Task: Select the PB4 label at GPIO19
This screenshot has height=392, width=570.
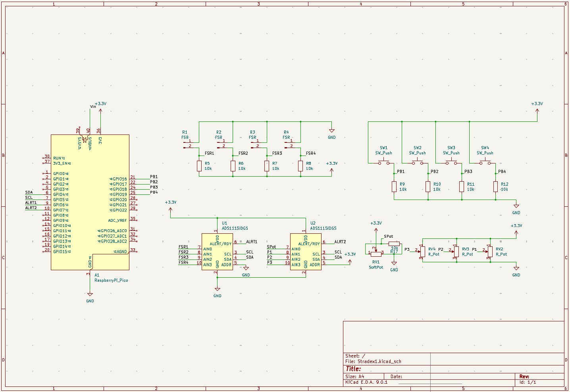Action: click(154, 192)
